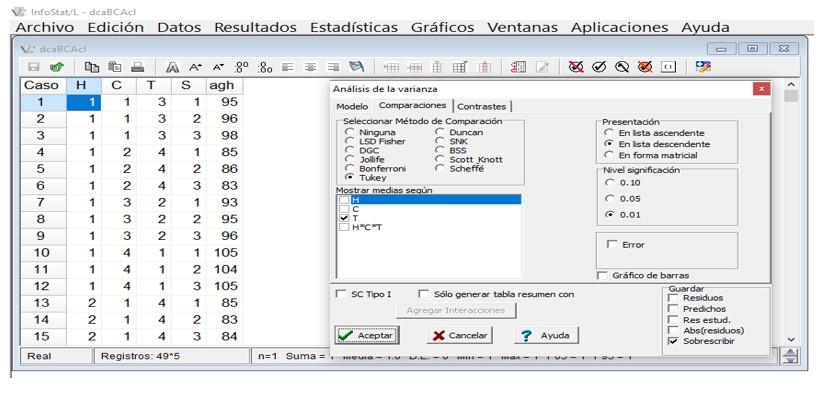This screenshot has height=398, width=821.
Task: Click the center alignment icon
Action: [309, 67]
